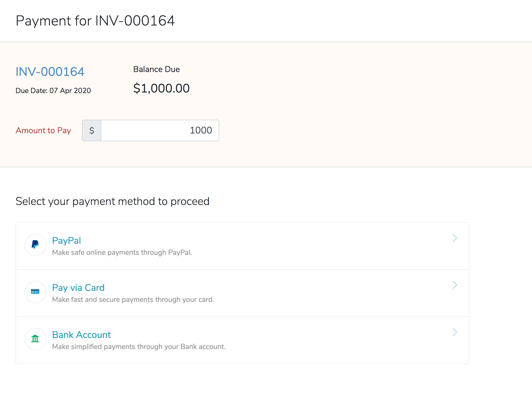Click the Amount to Pay label
This screenshot has width=532, height=400.
pyautogui.click(x=43, y=130)
